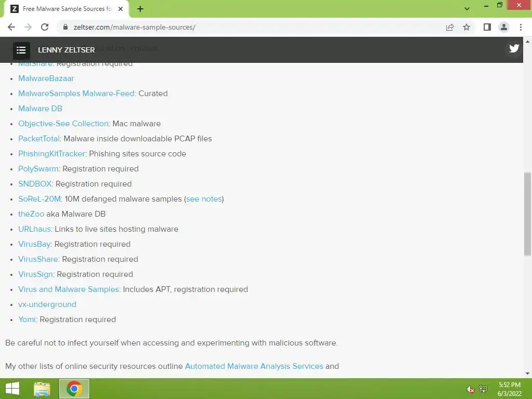Viewport: 532px width, 399px height.
Task: Click the muted volume tray icon
Action: click(470, 390)
